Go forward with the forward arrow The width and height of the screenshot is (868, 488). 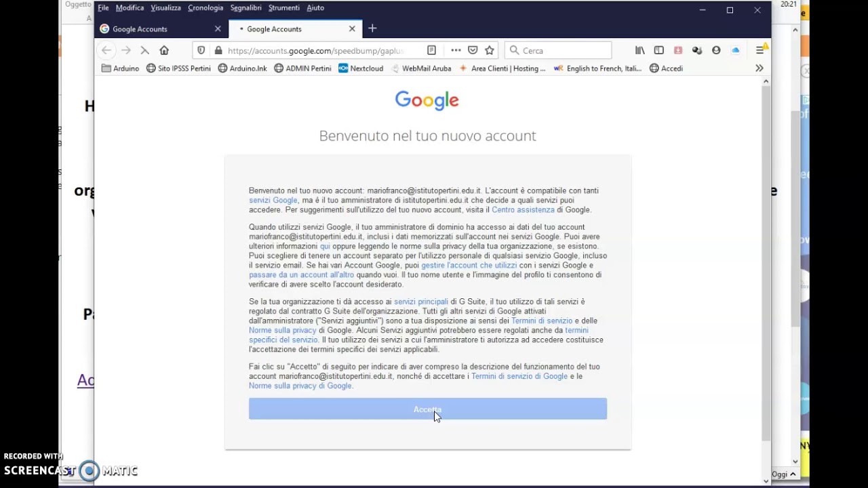(x=126, y=50)
